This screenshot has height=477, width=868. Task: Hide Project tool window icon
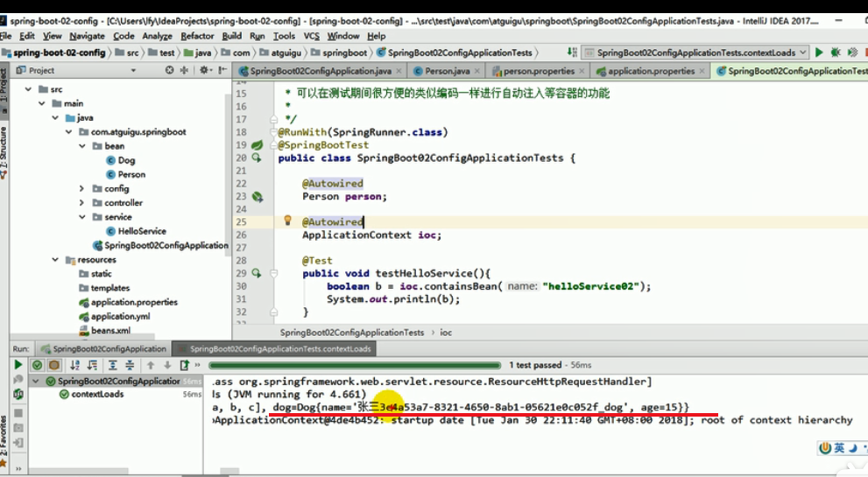[x=222, y=70]
